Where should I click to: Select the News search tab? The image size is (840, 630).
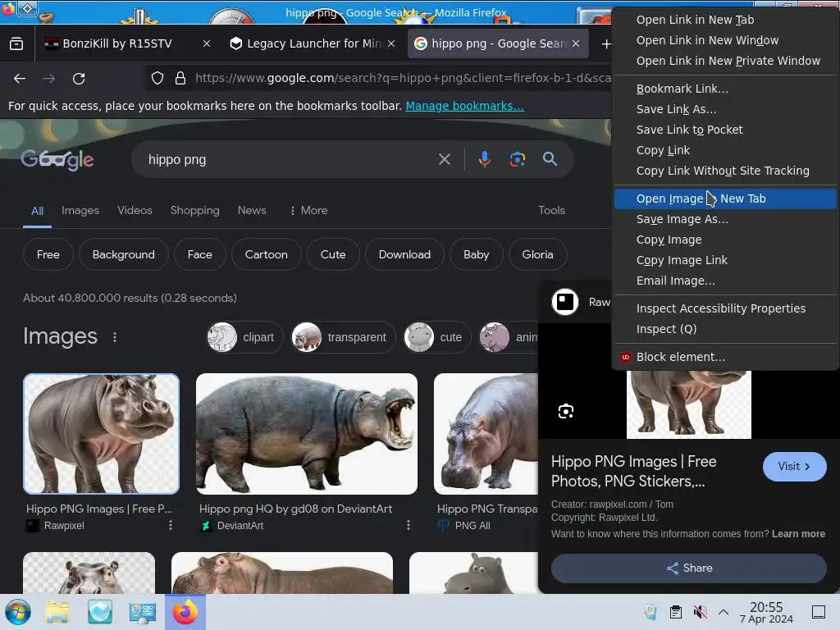(252, 211)
